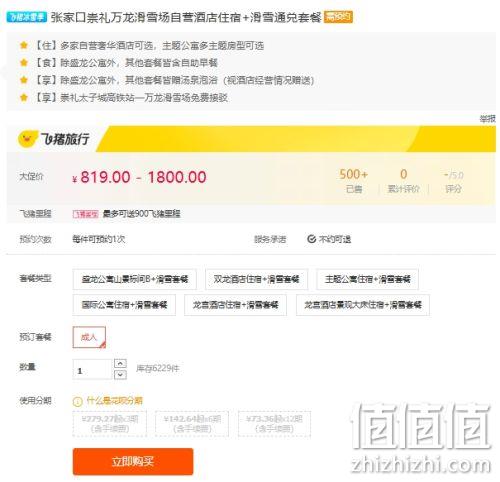Click the 库存6229件 stock text

point(158,368)
